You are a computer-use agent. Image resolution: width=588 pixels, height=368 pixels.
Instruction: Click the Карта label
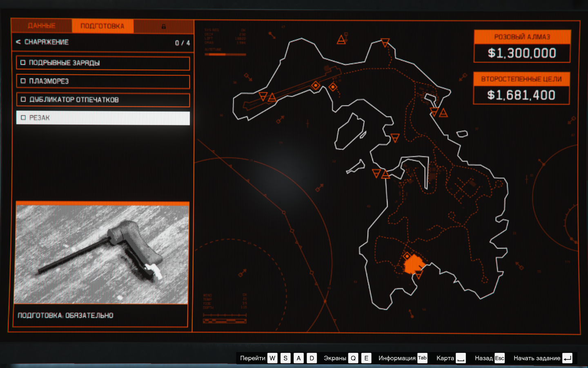pos(445,358)
